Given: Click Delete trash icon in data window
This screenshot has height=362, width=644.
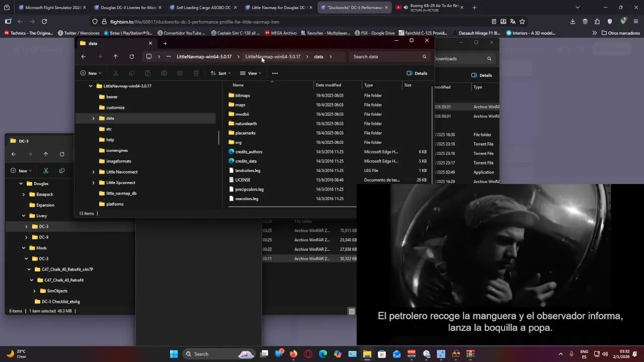Looking at the screenshot, I should [196, 73].
